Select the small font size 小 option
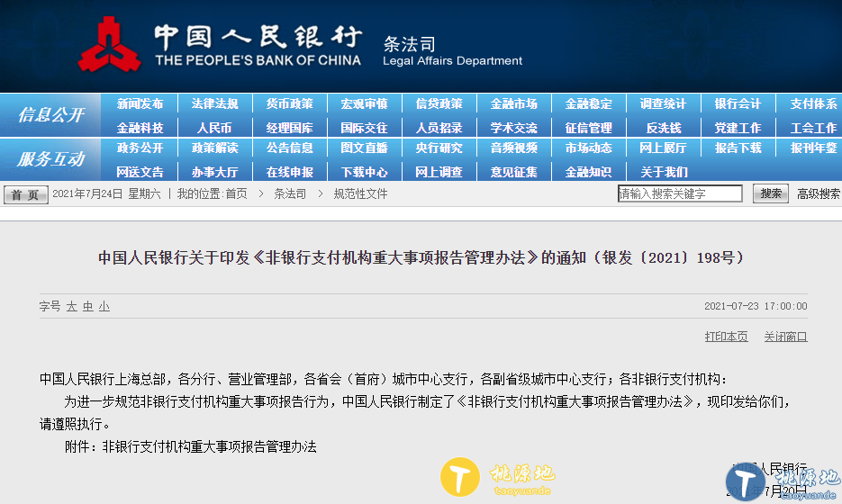Viewport: 842px width, 504px height. pyautogui.click(x=104, y=307)
